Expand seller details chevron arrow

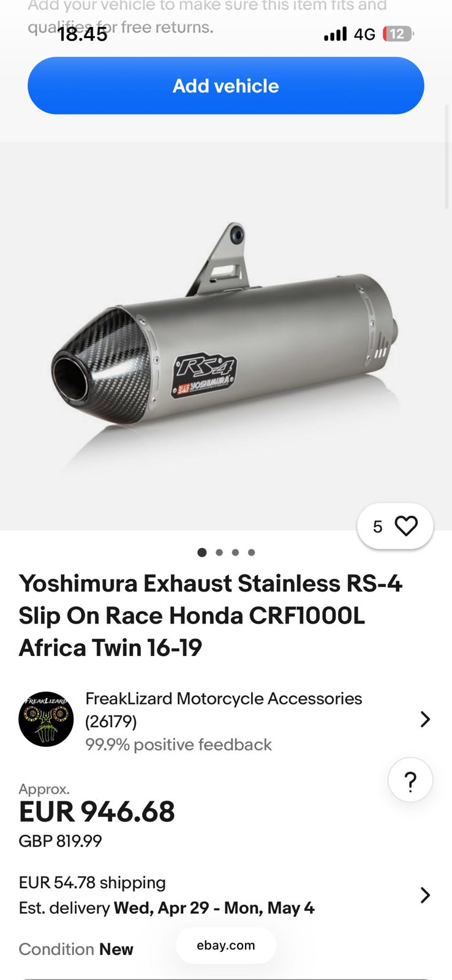[425, 719]
